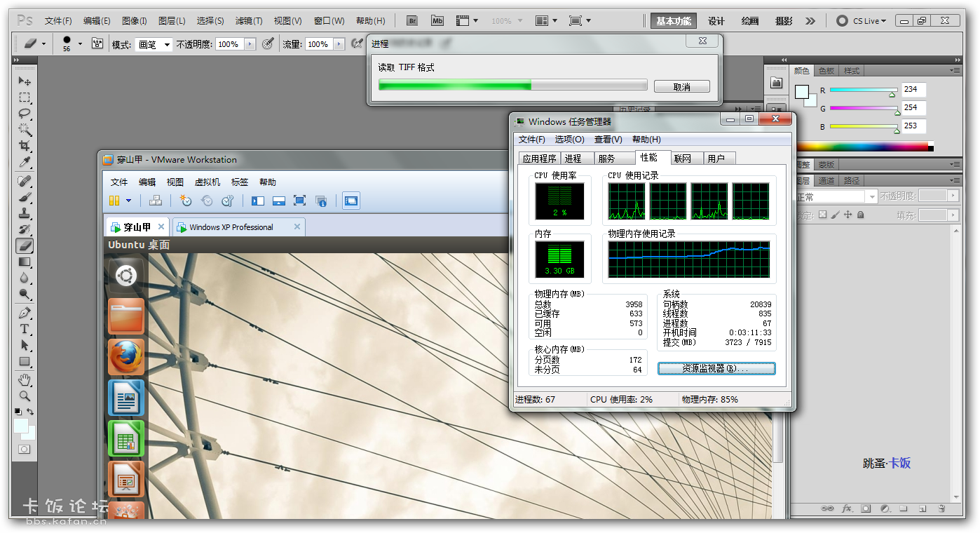Viewport: 980px width, 533px height.
Task: Launch Mini Bridge from Mb icon
Action: (437, 21)
